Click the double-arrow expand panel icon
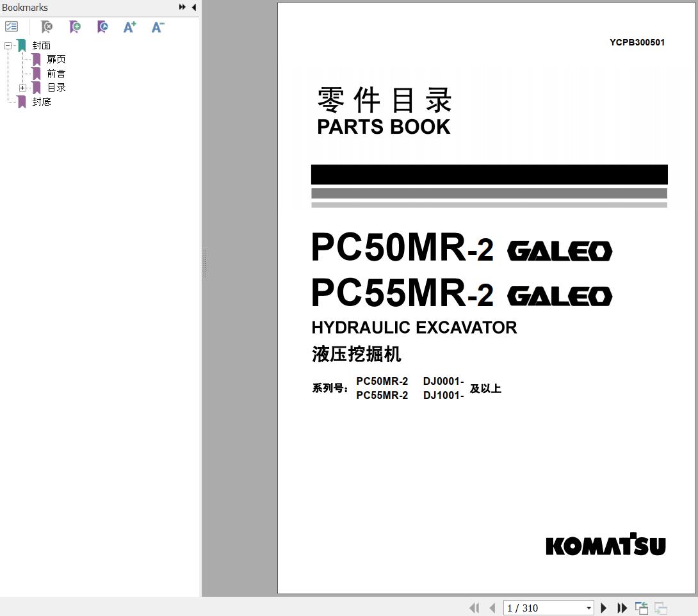 tap(182, 7)
